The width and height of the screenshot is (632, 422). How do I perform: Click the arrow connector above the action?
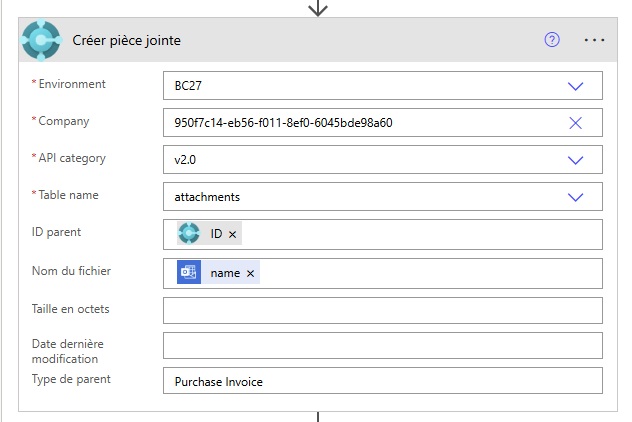pyautogui.click(x=317, y=8)
